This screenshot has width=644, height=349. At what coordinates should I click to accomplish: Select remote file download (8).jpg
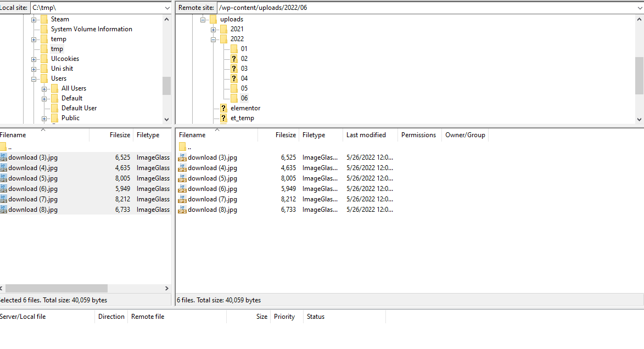pyautogui.click(x=212, y=210)
